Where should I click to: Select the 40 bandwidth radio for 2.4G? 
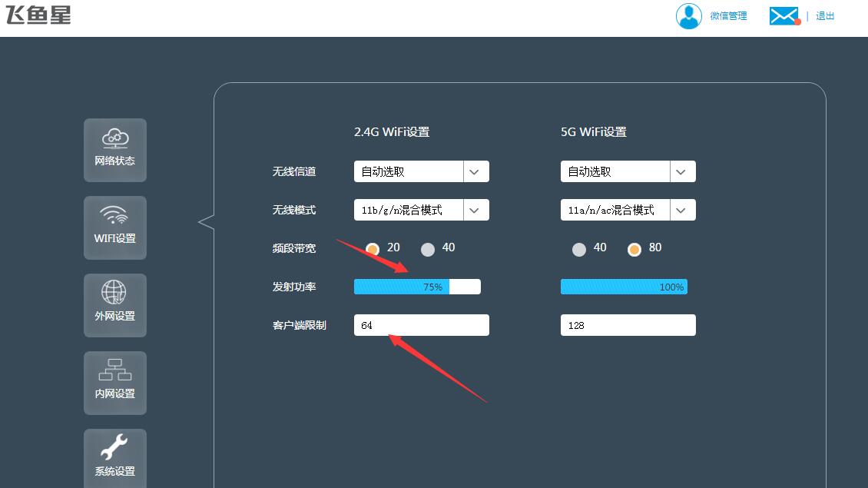pos(429,247)
